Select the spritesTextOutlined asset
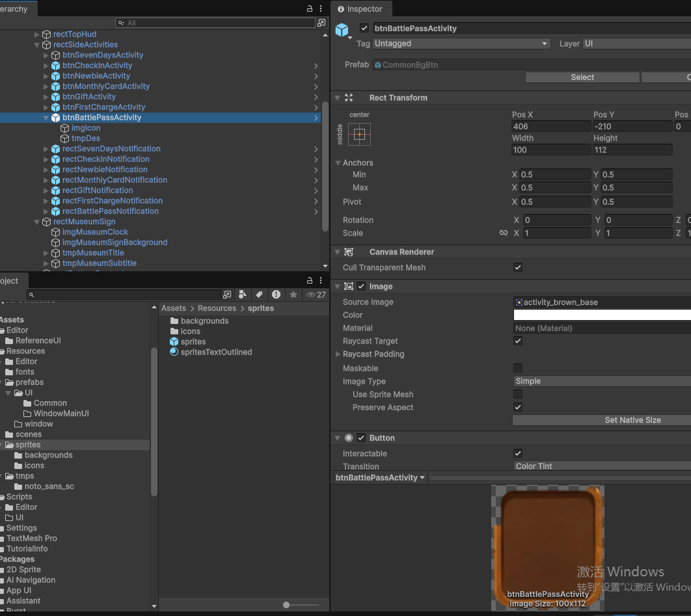The image size is (691, 616). point(211,352)
